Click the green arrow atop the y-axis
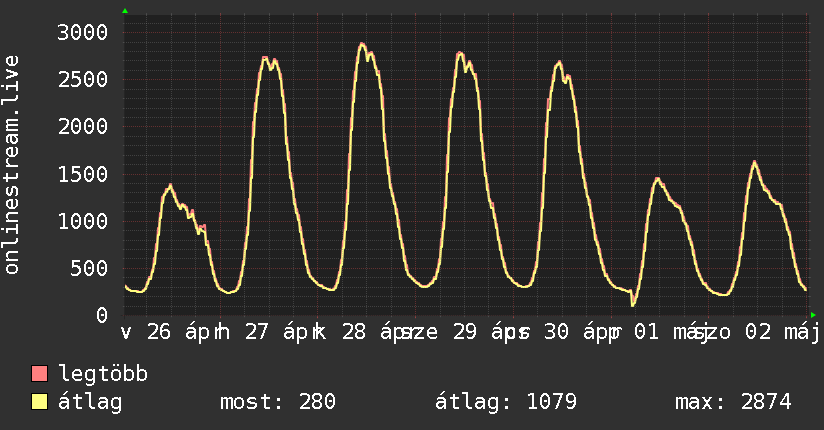 (125, 11)
